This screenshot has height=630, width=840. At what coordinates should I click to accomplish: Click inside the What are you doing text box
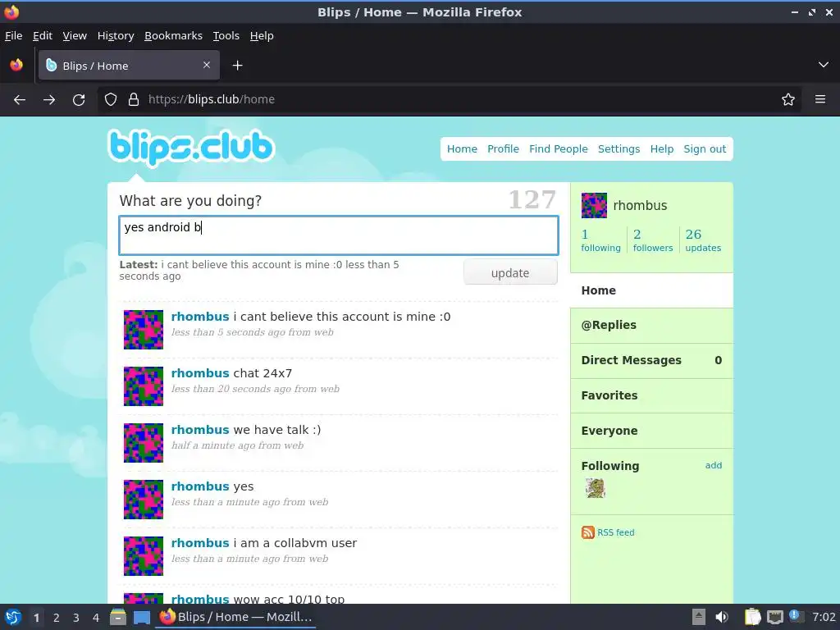pyautogui.click(x=339, y=235)
